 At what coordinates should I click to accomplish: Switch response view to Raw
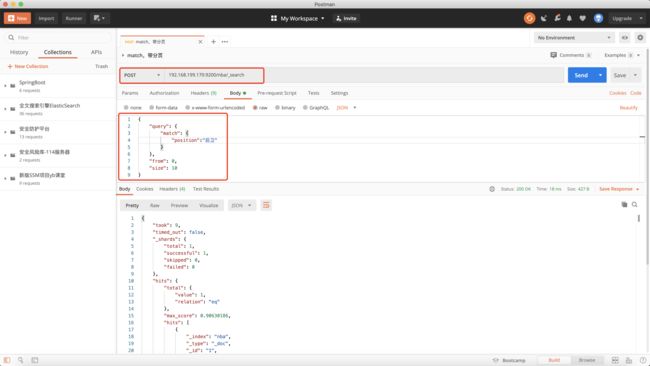tap(155, 206)
